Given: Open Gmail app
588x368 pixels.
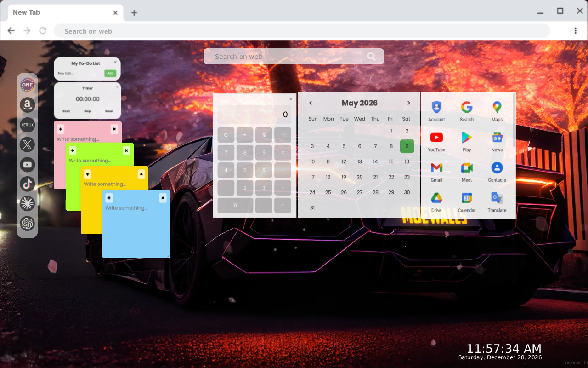Looking at the screenshot, I should (x=436, y=172).
